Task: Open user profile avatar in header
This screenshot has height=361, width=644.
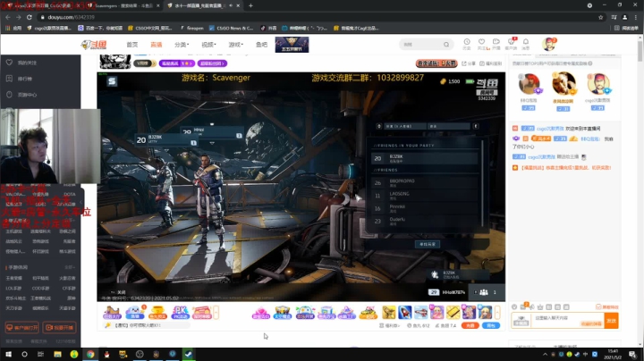Action: (x=548, y=44)
